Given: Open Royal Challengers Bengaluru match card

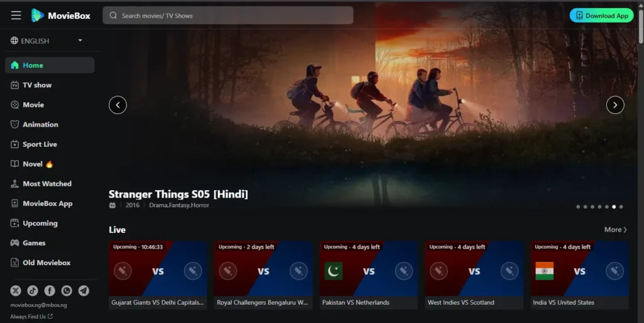Looking at the screenshot, I should pyautogui.click(x=264, y=275).
